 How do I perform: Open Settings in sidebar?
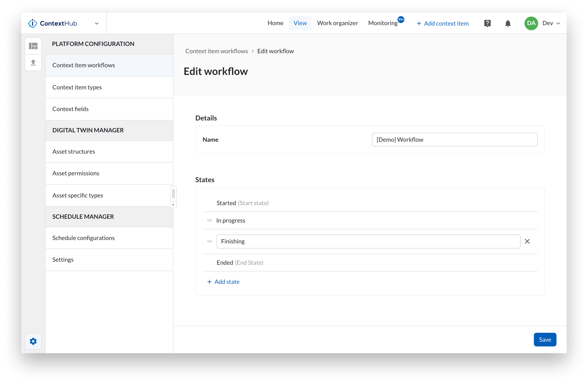coord(109,260)
